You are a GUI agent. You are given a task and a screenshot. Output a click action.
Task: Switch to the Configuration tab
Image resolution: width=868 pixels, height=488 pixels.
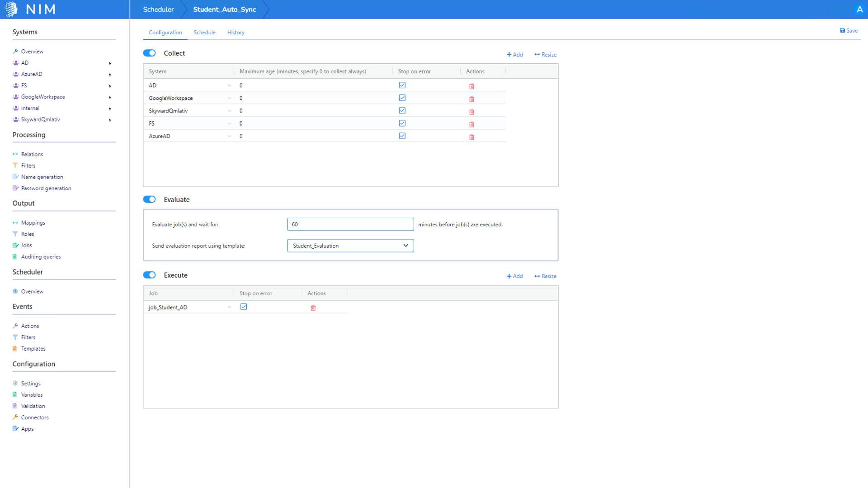click(165, 33)
